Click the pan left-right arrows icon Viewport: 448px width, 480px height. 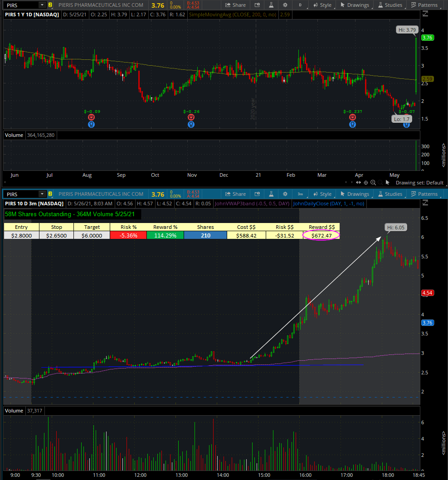pos(359,182)
